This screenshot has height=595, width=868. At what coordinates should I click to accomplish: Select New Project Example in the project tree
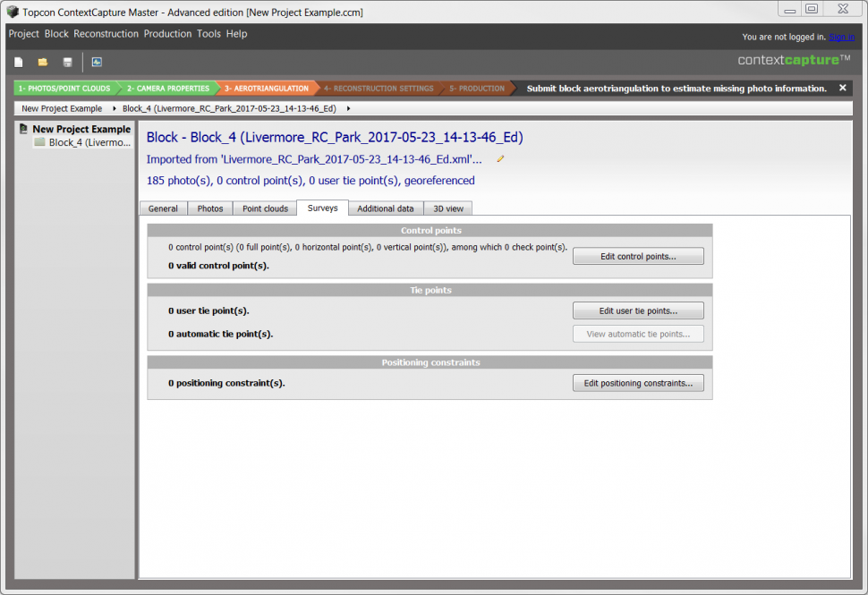pos(81,129)
